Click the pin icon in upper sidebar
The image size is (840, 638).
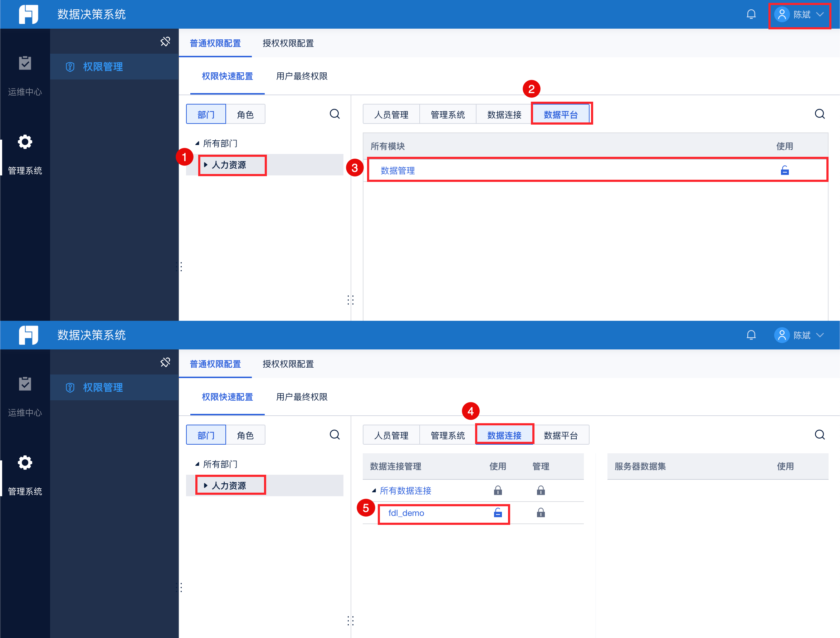coord(165,42)
